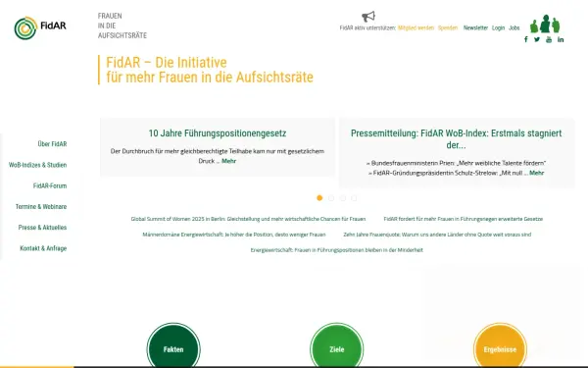Open Mitglied werden link
This screenshot has width=588, height=368.
[416, 27]
